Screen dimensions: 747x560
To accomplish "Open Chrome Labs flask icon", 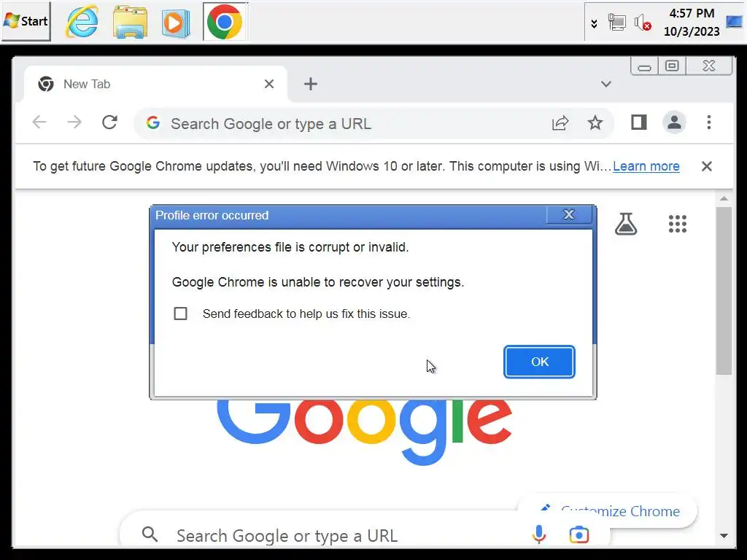I will (625, 224).
